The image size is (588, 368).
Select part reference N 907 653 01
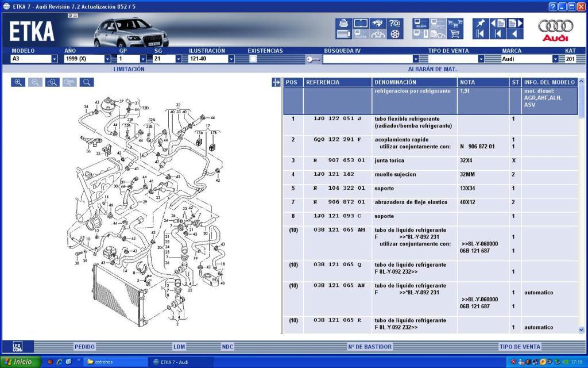point(339,160)
